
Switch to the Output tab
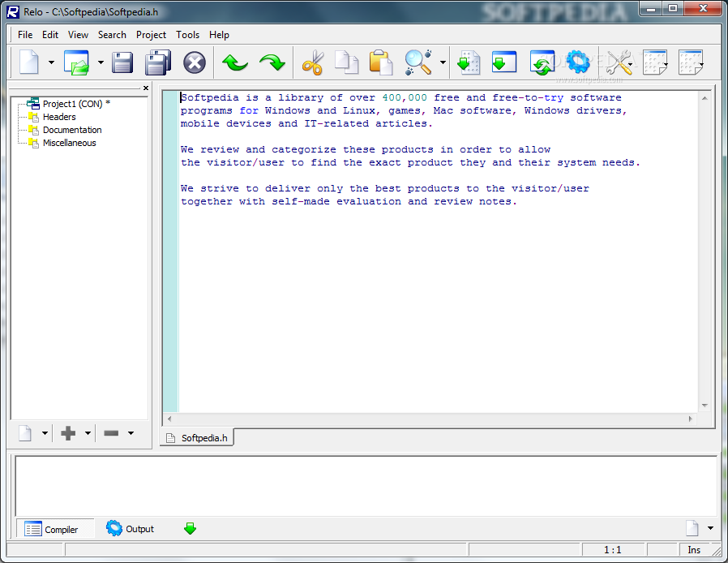click(x=130, y=529)
